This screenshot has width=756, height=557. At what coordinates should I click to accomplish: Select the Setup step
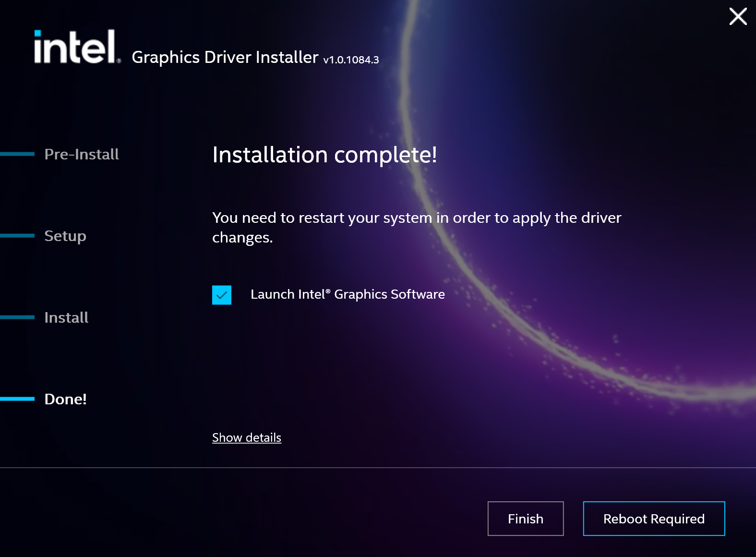tap(65, 236)
